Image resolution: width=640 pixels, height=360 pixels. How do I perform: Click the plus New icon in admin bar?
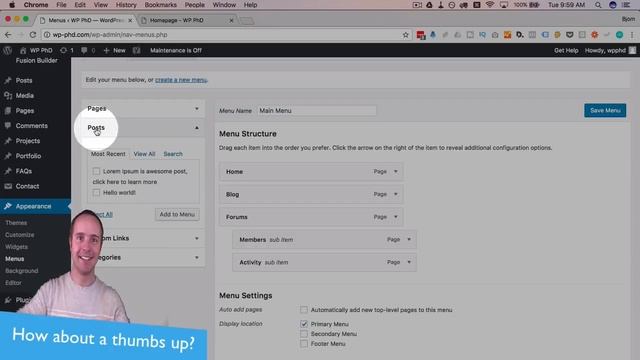(x=107, y=50)
